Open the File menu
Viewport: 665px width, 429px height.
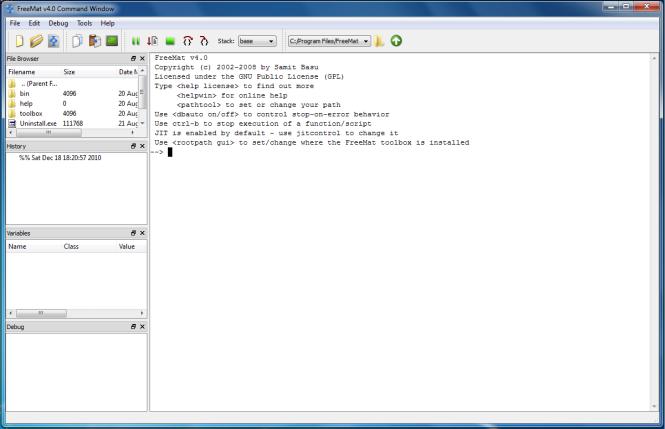point(15,23)
